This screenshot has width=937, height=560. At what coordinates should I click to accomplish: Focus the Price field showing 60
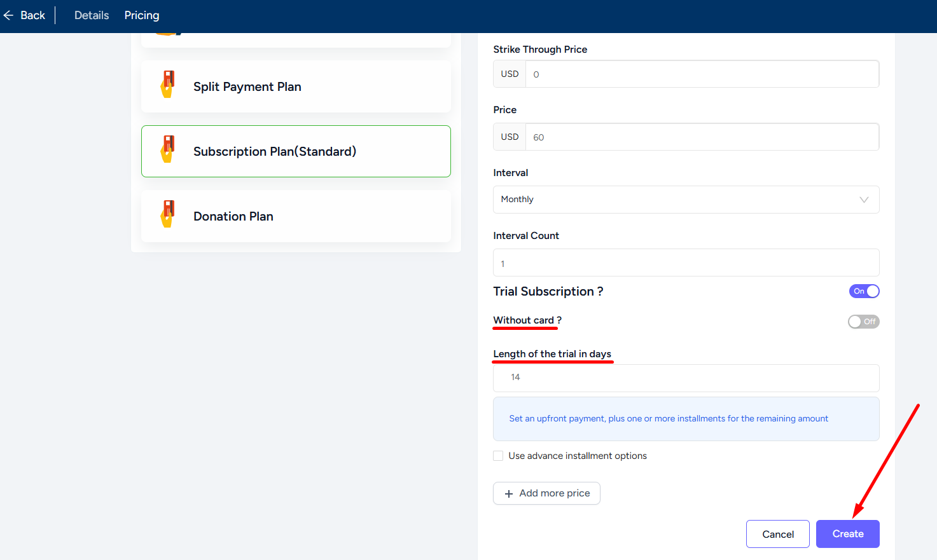point(702,137)
